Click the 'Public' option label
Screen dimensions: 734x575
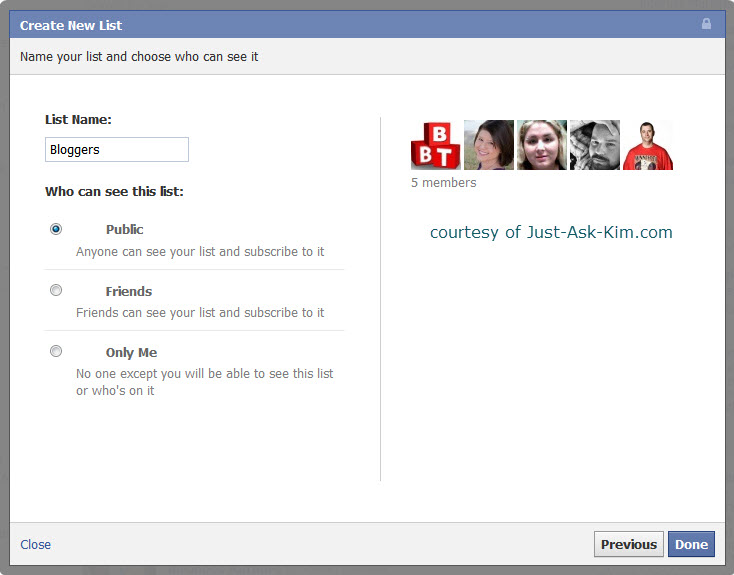pyautogui.click(x=125, y=229)
